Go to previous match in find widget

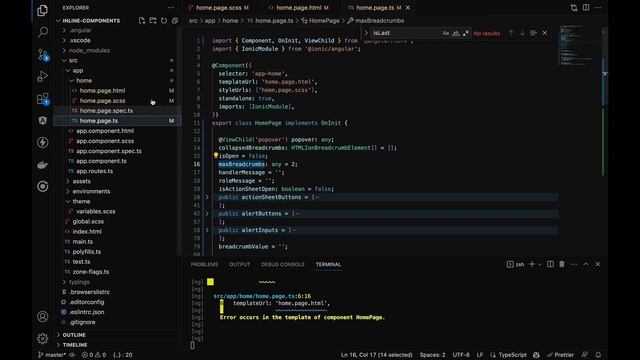point(511,33)
